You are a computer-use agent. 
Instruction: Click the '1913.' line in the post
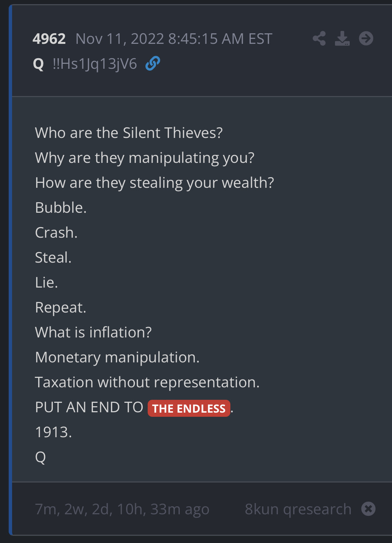(53, 432)
